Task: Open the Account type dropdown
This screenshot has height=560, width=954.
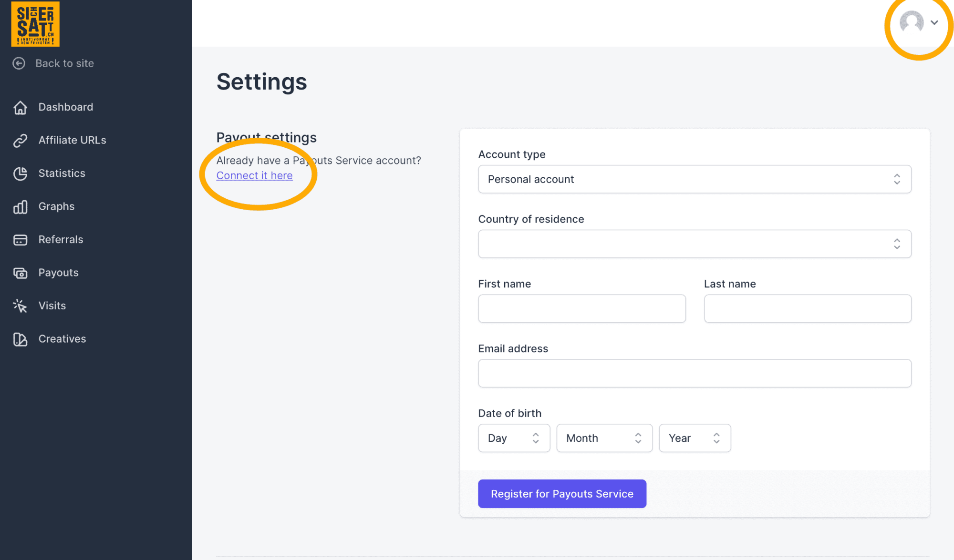Action: [x=695, y=179]
